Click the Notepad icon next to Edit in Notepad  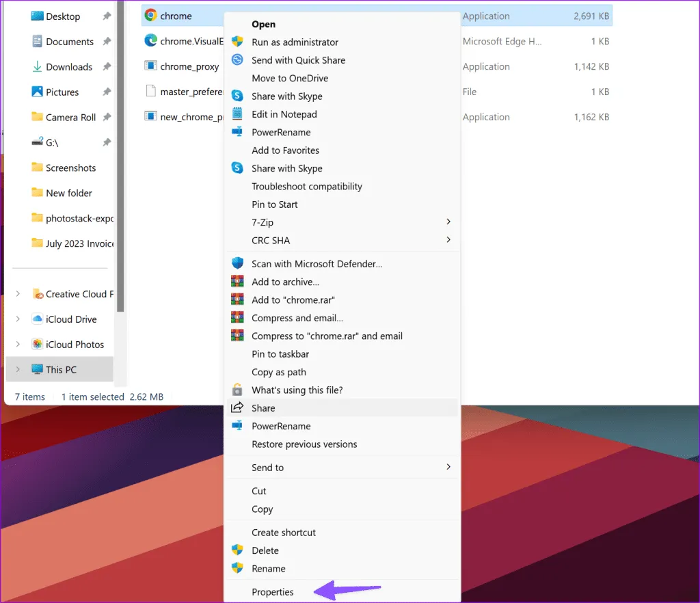(x=237, y=114)
